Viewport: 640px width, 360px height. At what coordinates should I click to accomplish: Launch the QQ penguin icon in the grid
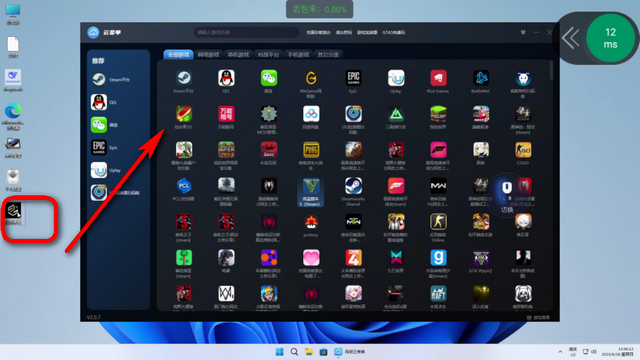(x=226, y=78)
